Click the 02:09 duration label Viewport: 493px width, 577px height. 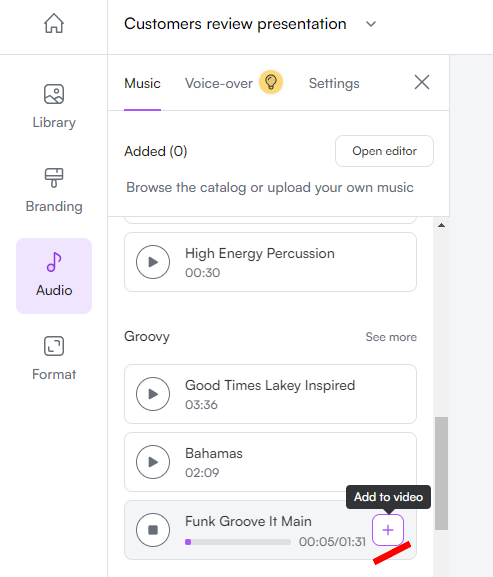pyautogui.click(x=202, y=472)
